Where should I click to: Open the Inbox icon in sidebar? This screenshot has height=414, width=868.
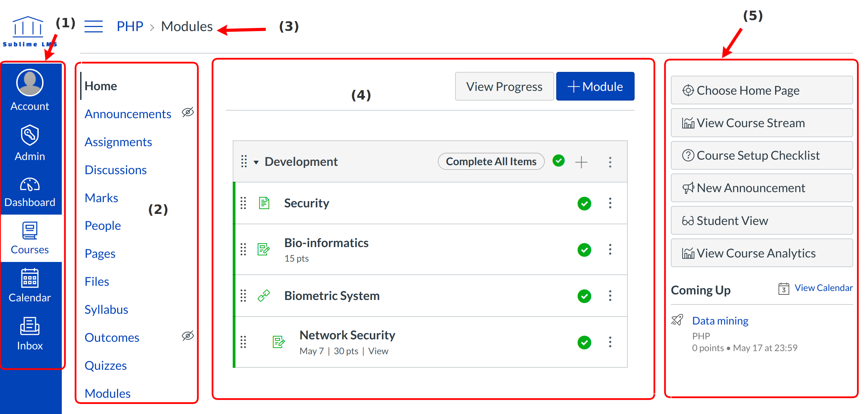point(30,326)
